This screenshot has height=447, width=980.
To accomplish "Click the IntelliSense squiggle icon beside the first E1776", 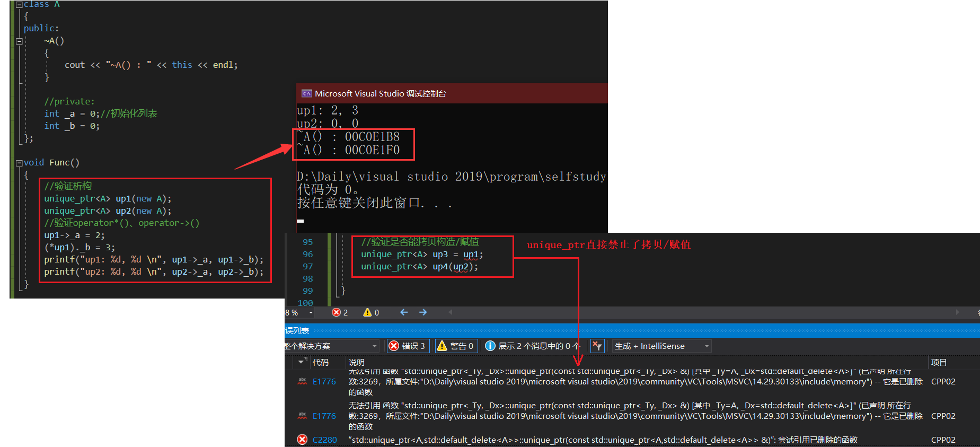I will pos(302,381).
